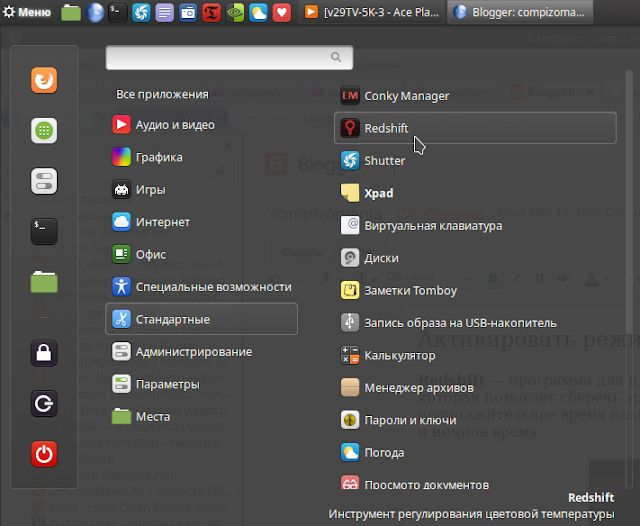
Task: Open Специальные возможности category
Action: pyautogui.click(x=202, y=286)
